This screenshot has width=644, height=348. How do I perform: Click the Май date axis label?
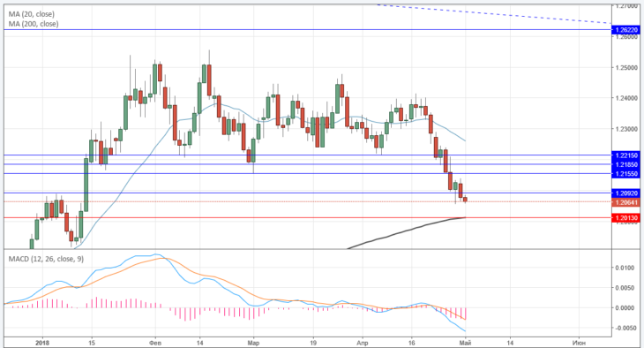[465, 343]
